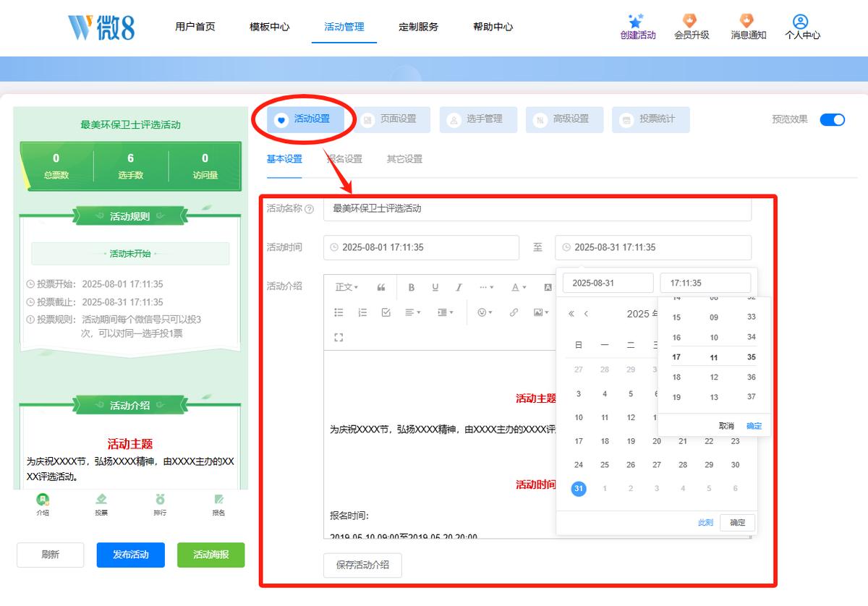The height and width of the screenshot is (606, 868).
Task: Open the 会员升级 page
Action: 692,27
